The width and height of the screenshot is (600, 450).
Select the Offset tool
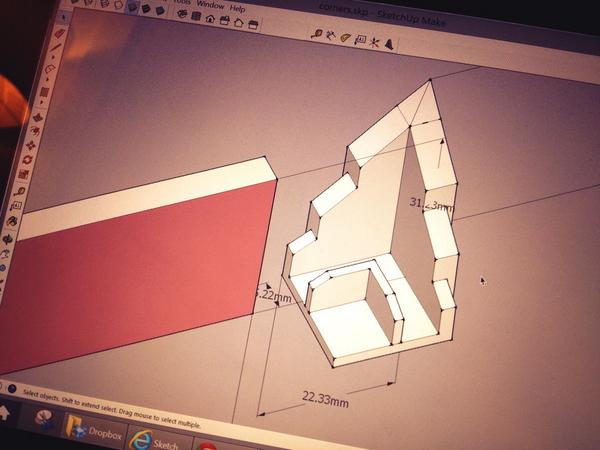[x=35, y=131]
